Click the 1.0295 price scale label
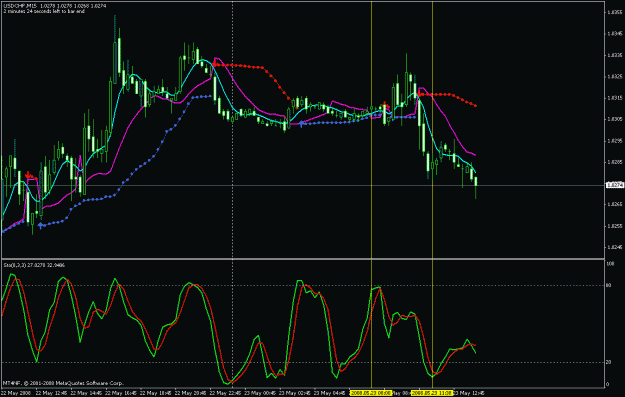625x397 pixels. pyautogui.click(x=615, y=140)
